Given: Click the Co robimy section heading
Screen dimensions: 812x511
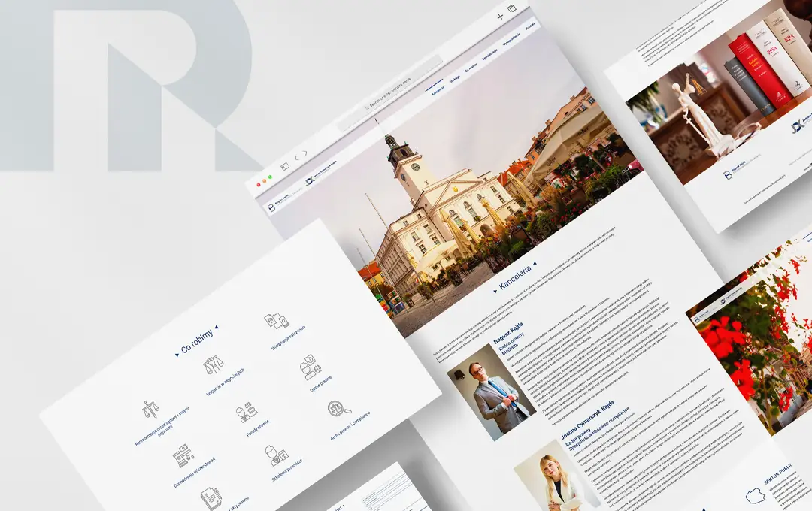Looking at the screenshot, I should click(197, 342).
